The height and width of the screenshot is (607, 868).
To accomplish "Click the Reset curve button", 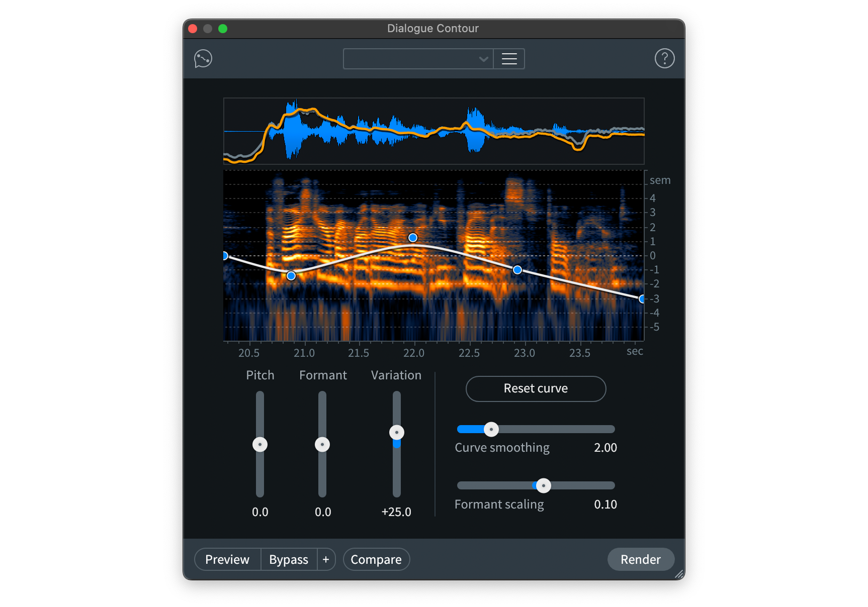I will coord(536,388).
